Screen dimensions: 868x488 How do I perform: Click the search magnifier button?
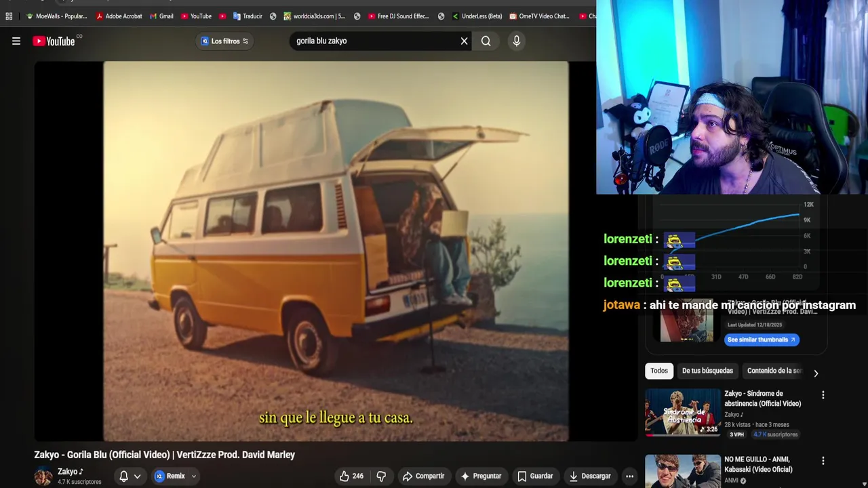click(x=486, y=41)
